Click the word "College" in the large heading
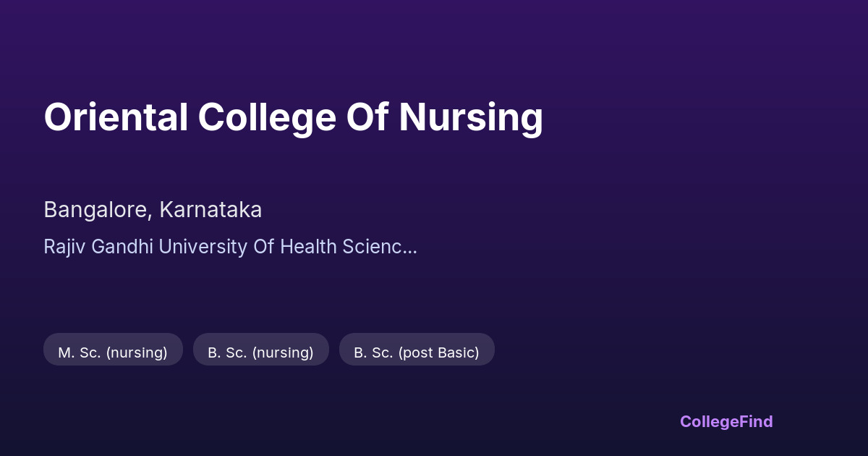 point(267,117)
